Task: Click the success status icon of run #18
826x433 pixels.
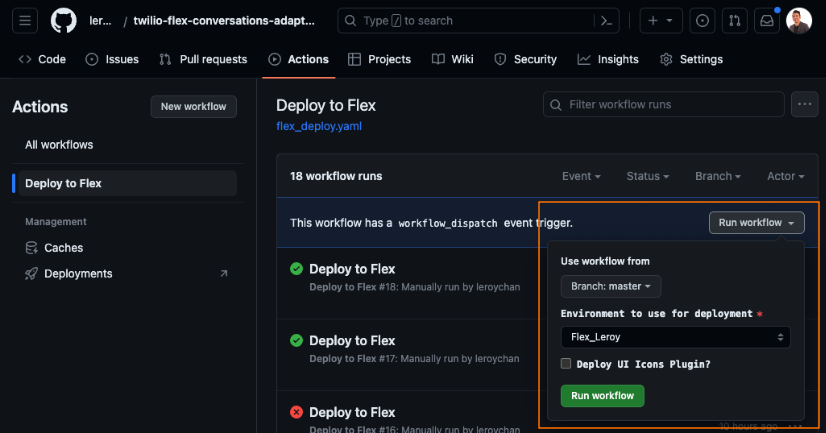Action: (x=297, y=269)
